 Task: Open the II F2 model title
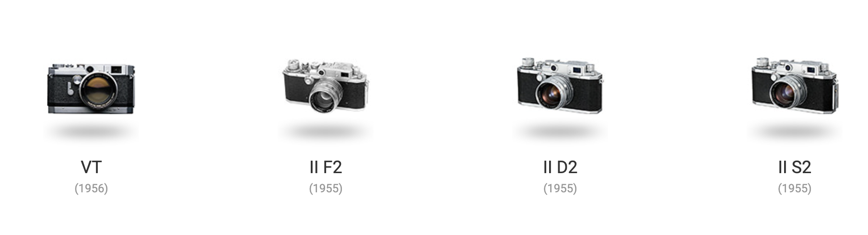point(326,167)
